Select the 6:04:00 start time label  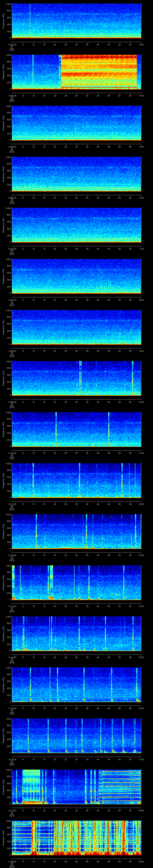[12, 147]
